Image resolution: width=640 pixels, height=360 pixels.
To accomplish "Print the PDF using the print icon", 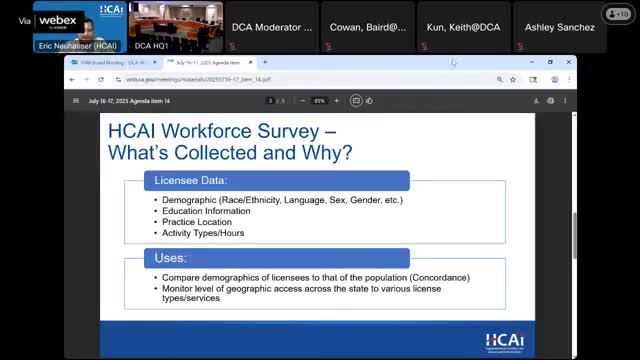I will click(x=551, y=101).
